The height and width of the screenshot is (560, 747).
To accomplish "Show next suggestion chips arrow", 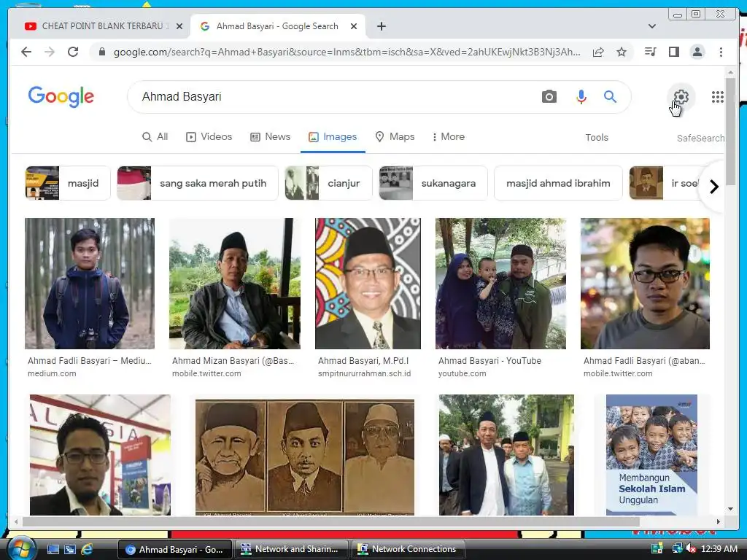I will (x=713, y=187).
